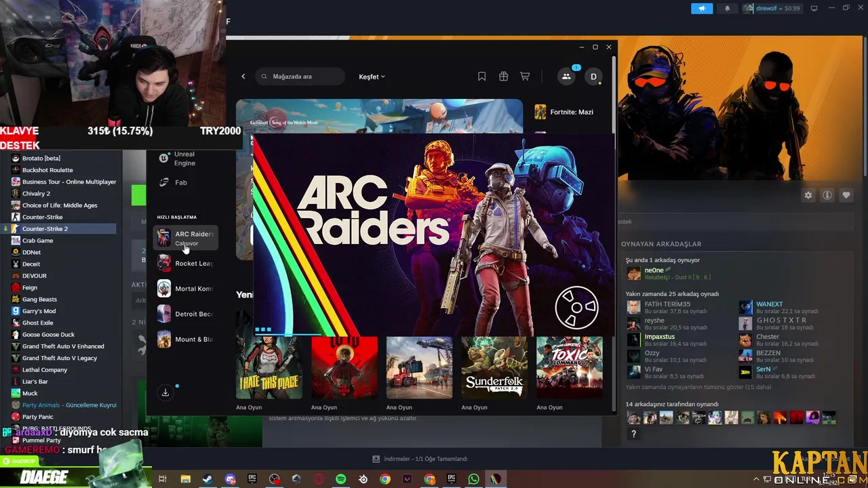This screenshot has width=868, height=488.
Task: Open Fortnite: Mazi entry in Epic store
Action: 564,112
